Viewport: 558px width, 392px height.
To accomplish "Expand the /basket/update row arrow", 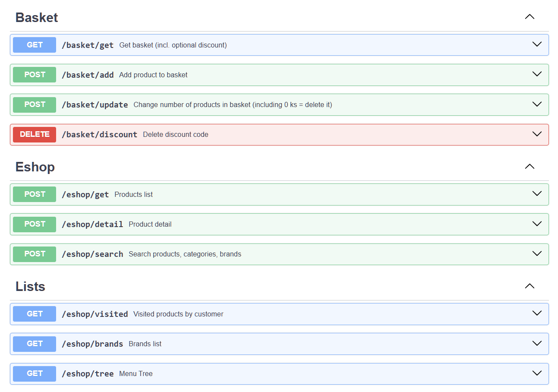I will point(537,104).
